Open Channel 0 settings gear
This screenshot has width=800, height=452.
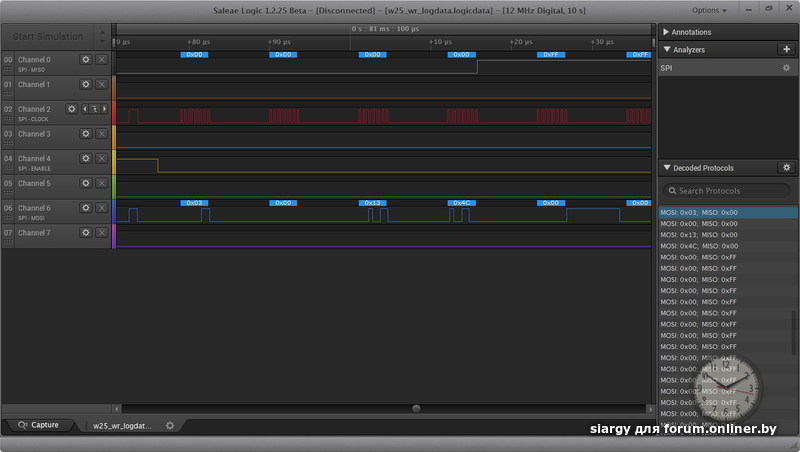click(86, 60)
